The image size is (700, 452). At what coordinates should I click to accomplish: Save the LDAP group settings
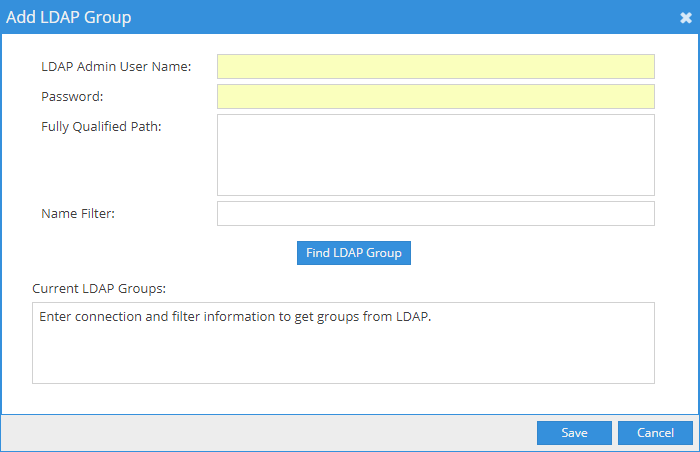[x=574, y=433]
